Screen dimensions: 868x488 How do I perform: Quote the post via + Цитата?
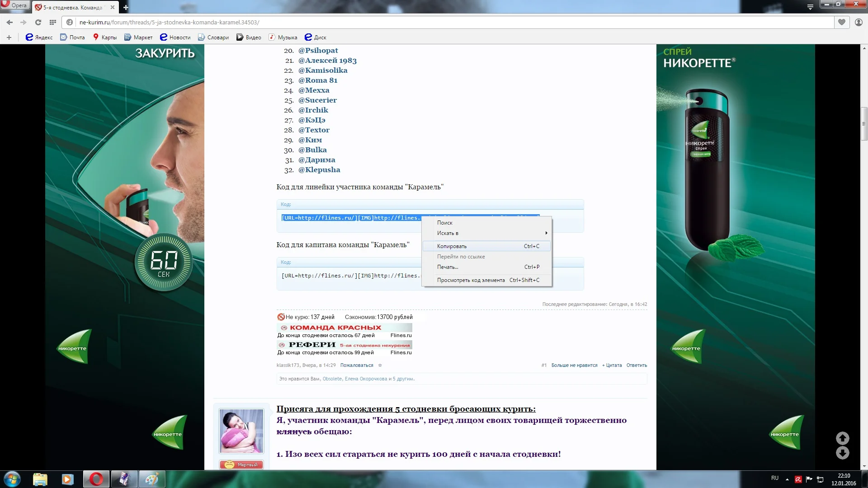(x=612, y=365)
